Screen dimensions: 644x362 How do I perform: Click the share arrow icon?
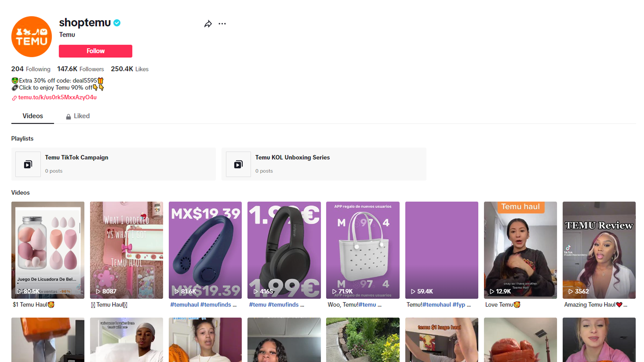click(x=208, y=24)
